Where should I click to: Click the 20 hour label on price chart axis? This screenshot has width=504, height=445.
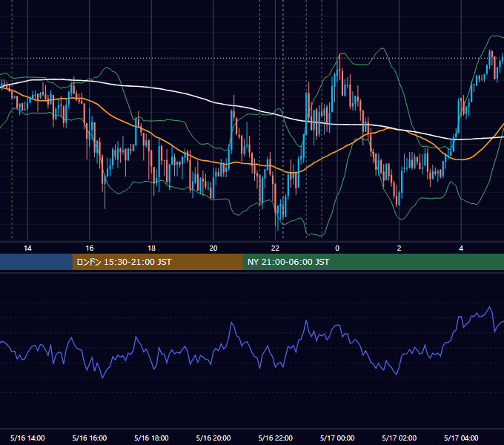213,248
